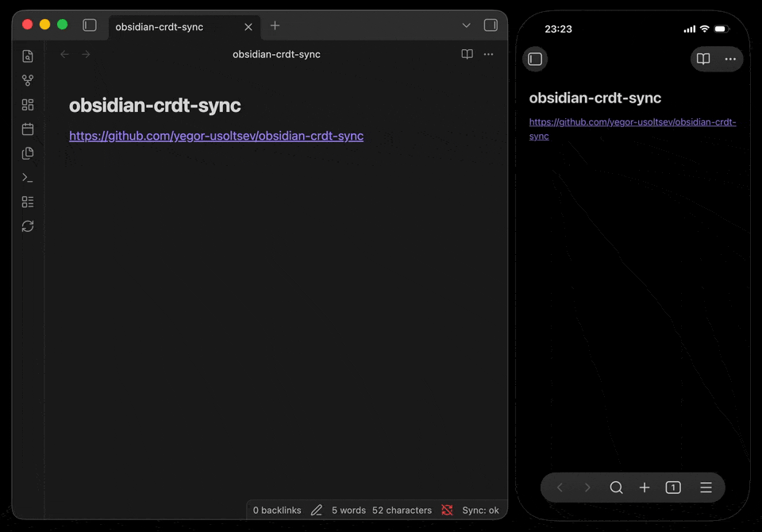This screenshot has width=762, height=532.
Task: Click 52 characters in status bar
Action: coord(402,510)
